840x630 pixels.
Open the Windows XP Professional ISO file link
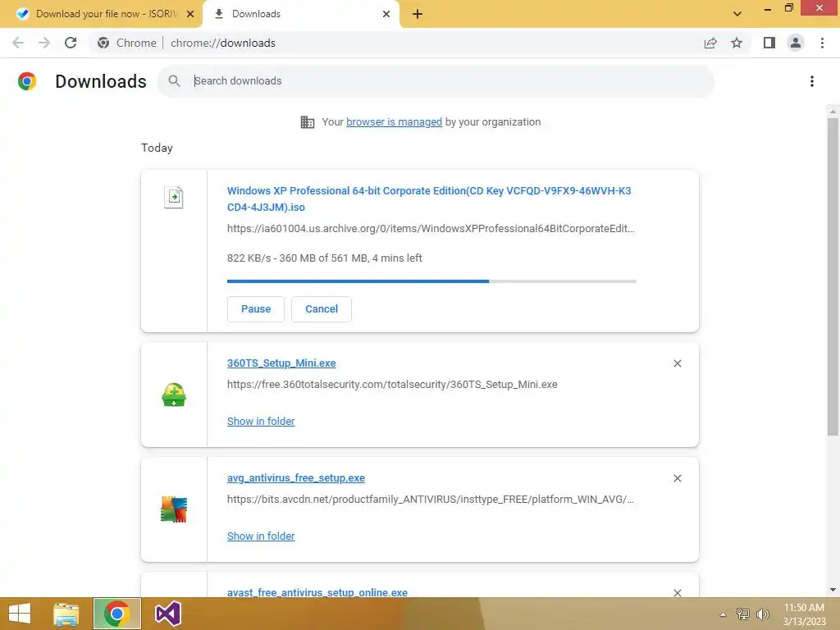429,199
